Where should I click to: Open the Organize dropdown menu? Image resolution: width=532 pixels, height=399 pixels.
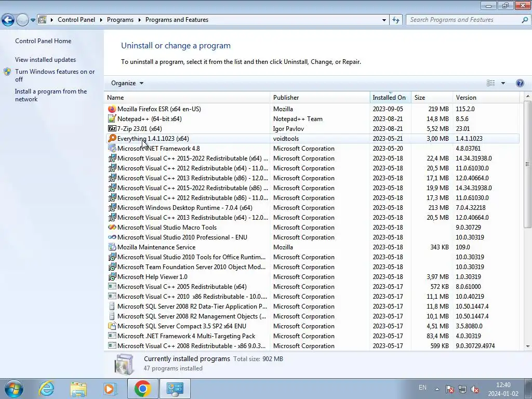pyautogui.click(x=127, y=83)
